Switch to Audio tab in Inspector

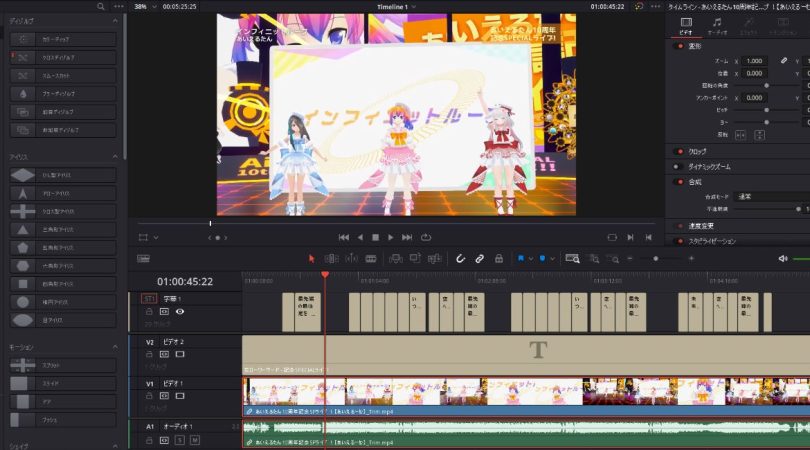tap(717, 26)
